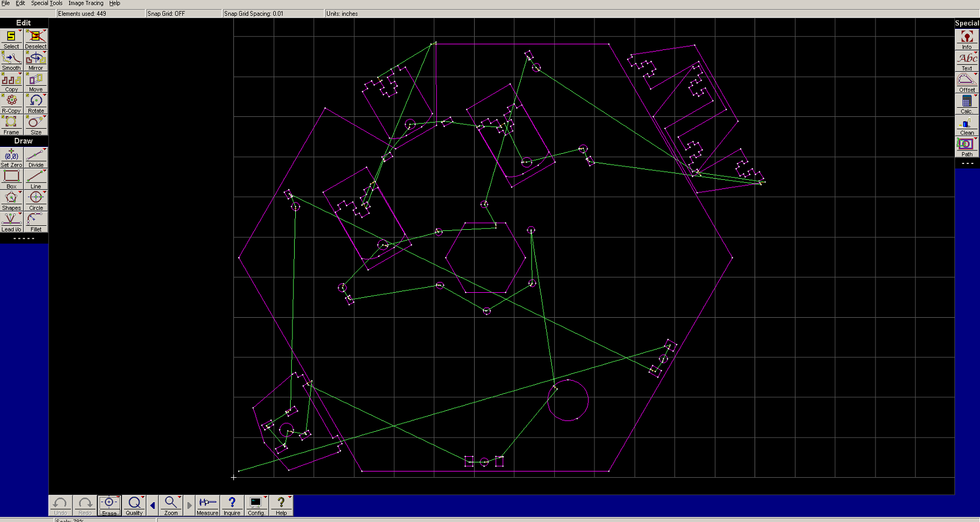This screenshot has height=522, width=980.
Task: Click the Undo button
Action: pyautogui.click(x=60, y=506)
